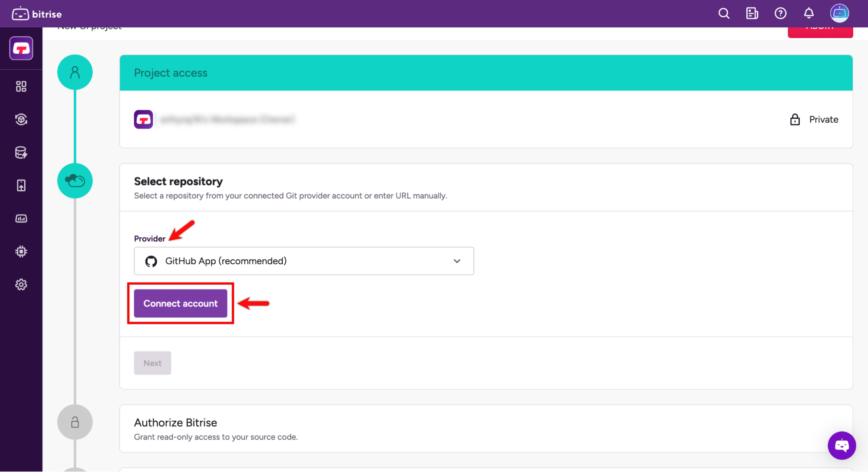Click the Connect account button
The width and height of the screenshot is (868, 472).
181,304
